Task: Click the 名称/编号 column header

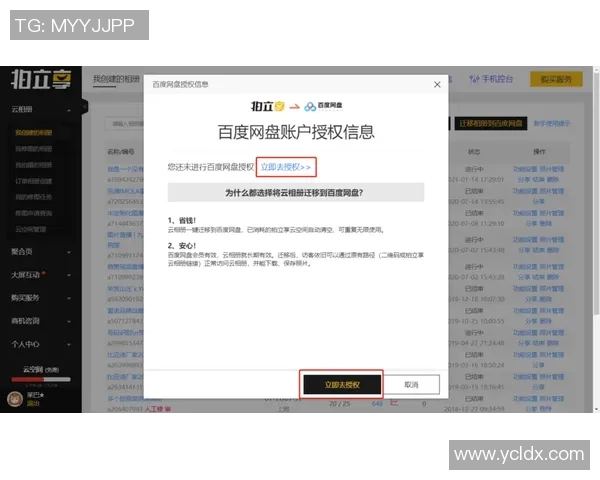Action: coord(121,152)
